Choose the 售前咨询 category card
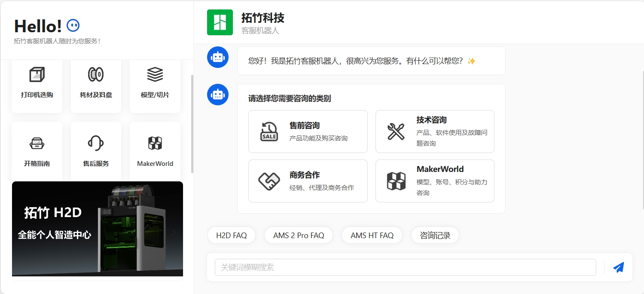 click(x=308, y=132)
